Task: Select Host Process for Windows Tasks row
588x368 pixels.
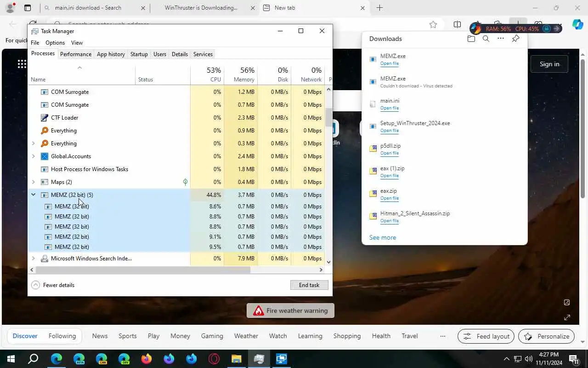Action: pyautogui.click(x=177, y=169)
